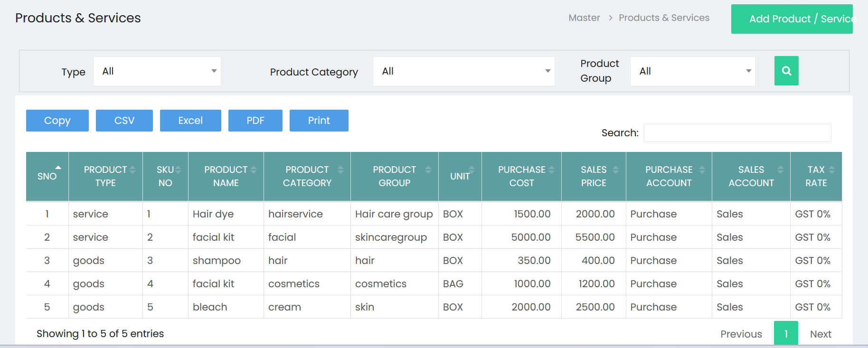
Task: Sort by Tax Rate column arrows
Action: point(831,169)
